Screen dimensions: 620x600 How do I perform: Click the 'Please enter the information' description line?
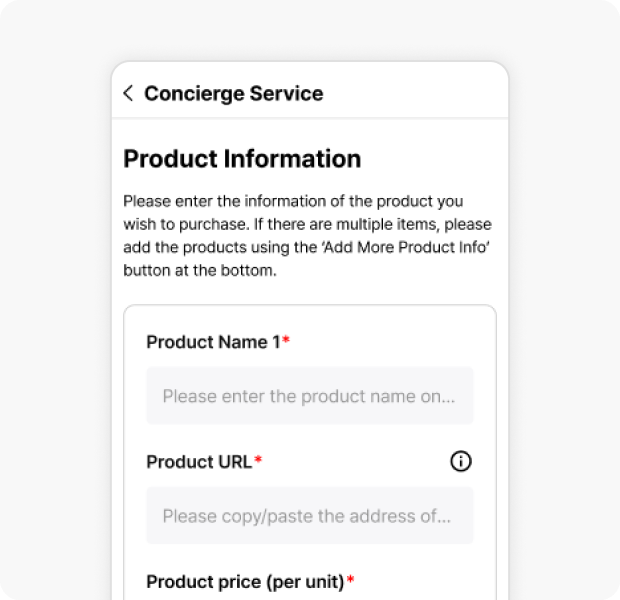pos(293,201)
